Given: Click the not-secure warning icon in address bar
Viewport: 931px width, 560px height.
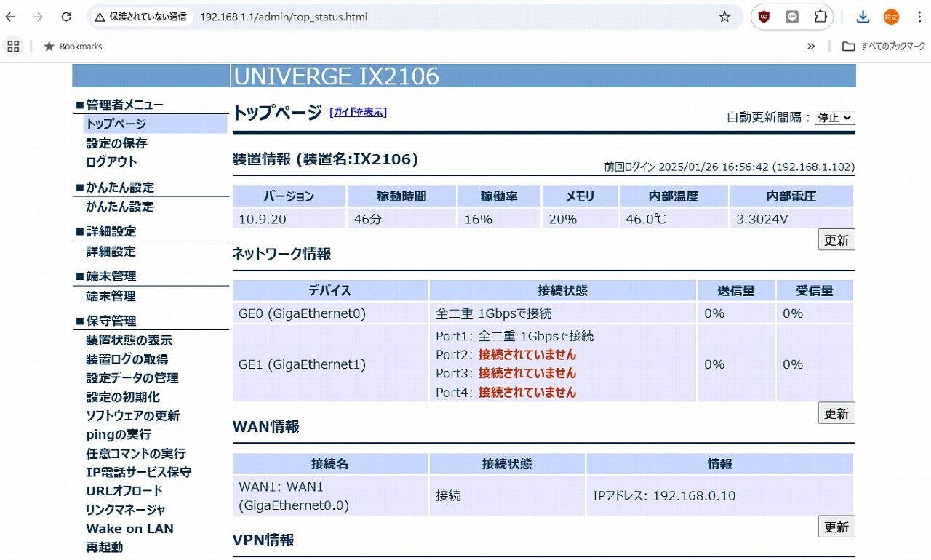Looking at the screenshot, I should [100, 17].
